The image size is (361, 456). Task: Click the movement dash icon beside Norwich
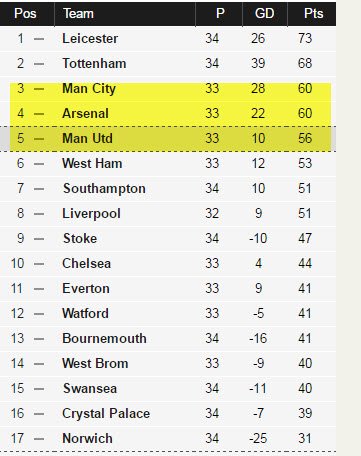click(39, 439)
